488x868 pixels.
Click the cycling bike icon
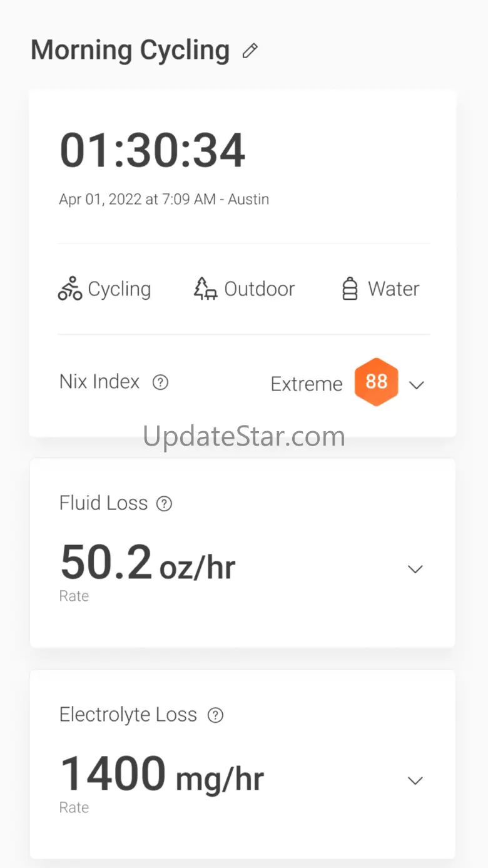point(70,288)
